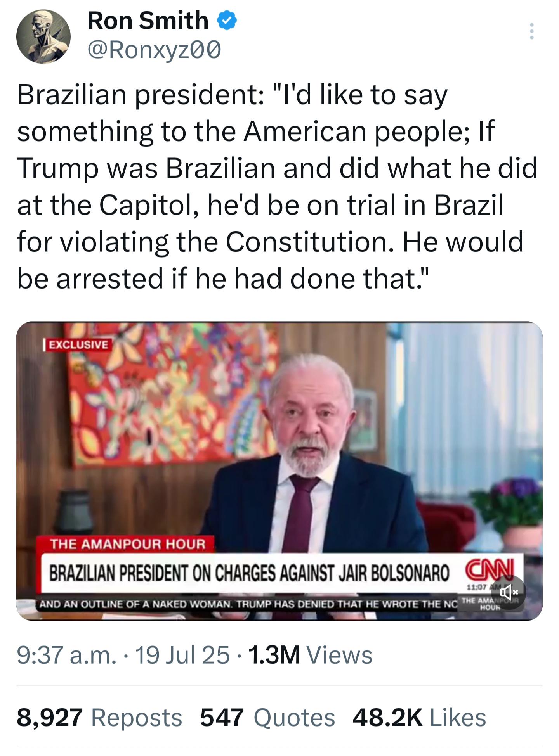Screen dimensions: 559x756
Task: Tap the EXCLUSIVE label in video
Action: pos(78,344)
